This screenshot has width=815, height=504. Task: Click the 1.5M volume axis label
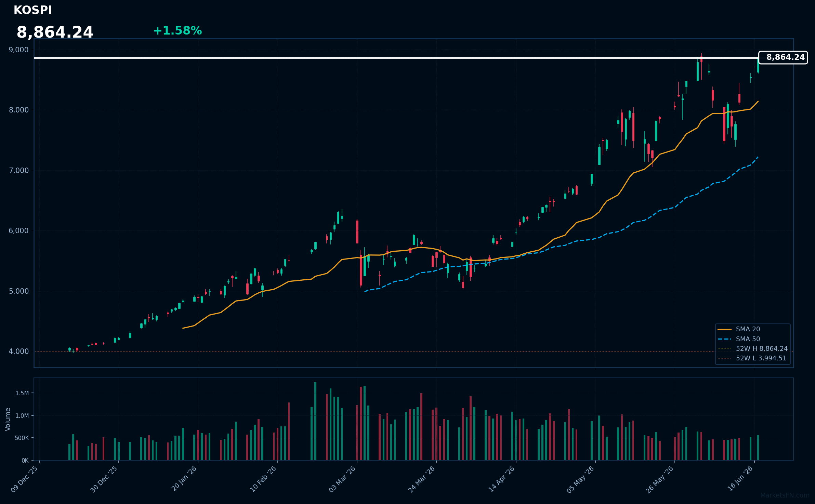(22, 393)
